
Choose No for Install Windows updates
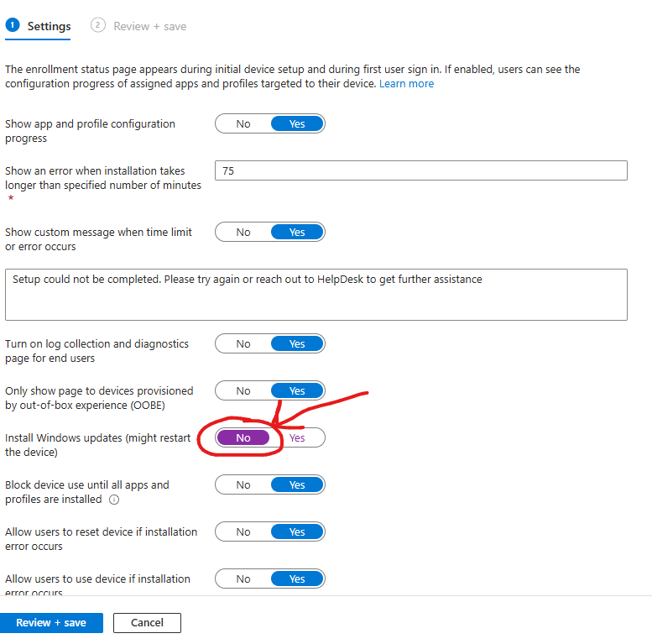coord(243,438)
